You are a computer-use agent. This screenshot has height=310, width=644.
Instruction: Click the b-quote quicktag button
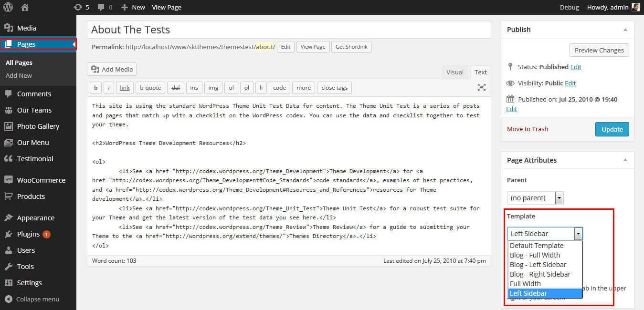pos(150,88)
